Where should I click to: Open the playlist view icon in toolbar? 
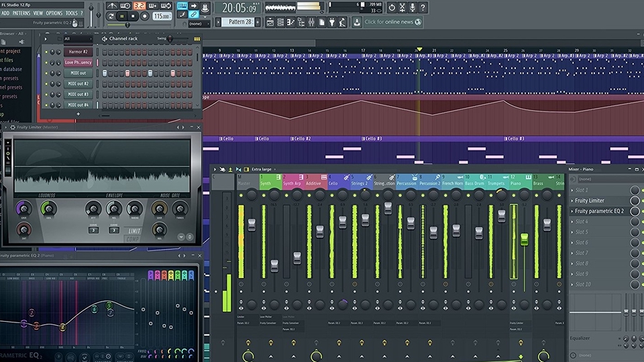click(270, 22)
